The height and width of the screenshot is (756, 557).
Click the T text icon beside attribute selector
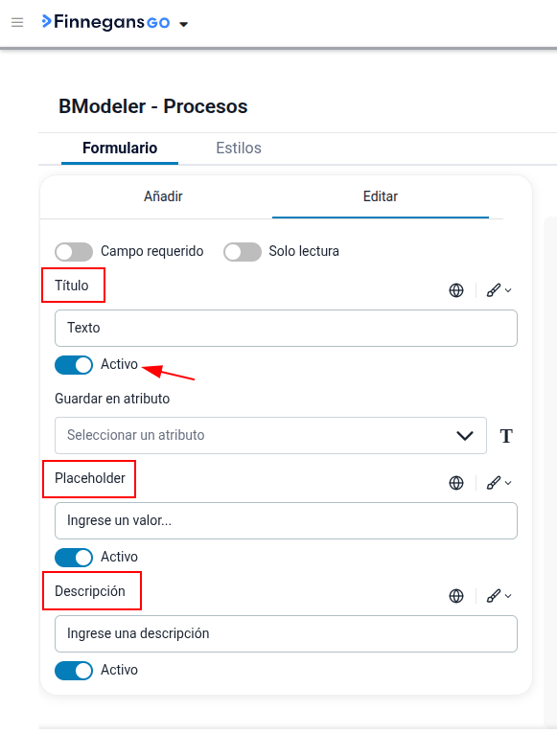[506, 436]
